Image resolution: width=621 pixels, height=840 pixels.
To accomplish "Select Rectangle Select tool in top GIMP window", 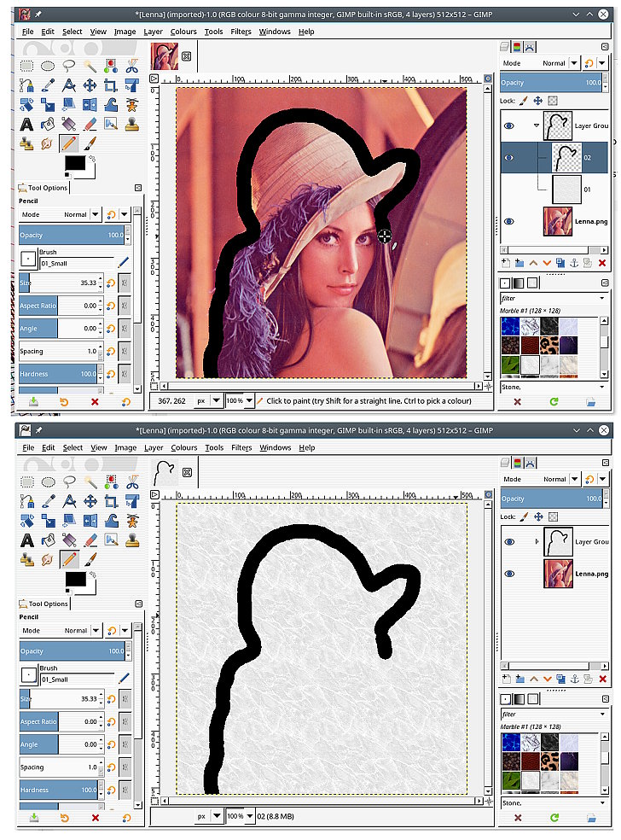I will (26, 66).
